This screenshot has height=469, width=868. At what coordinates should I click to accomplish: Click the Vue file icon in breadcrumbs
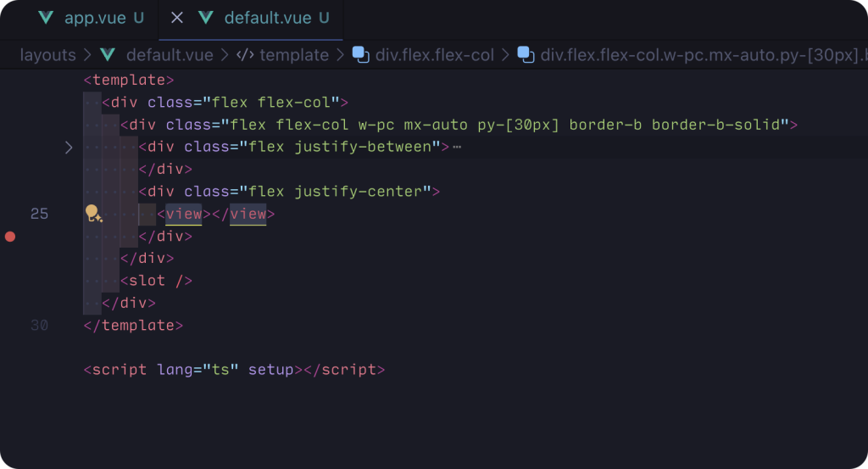coord(108,55)
